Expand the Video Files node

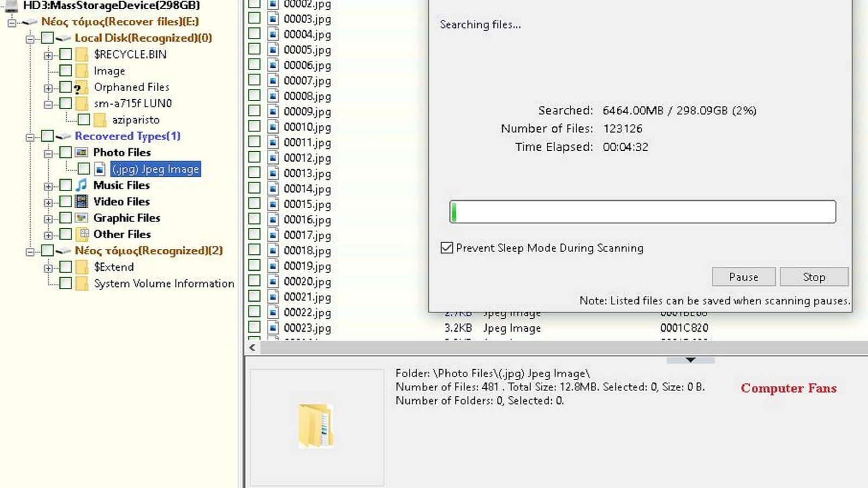[48, 202]
